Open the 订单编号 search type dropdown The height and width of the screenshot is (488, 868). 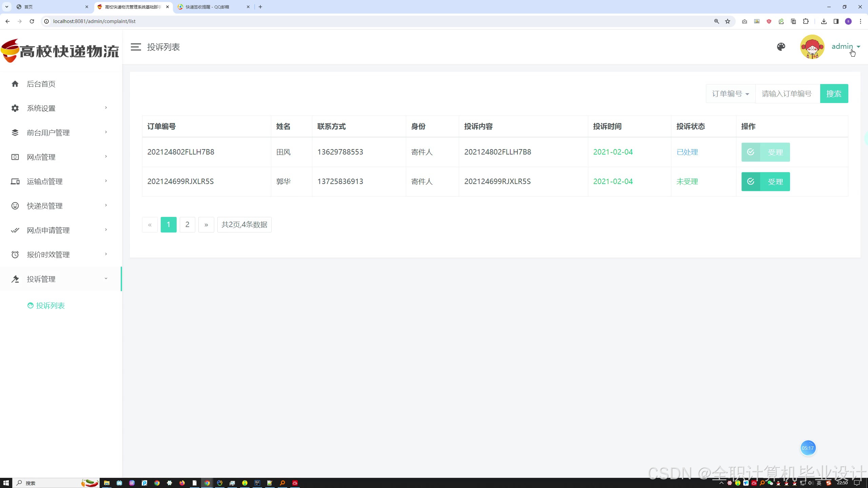[730, 94]
